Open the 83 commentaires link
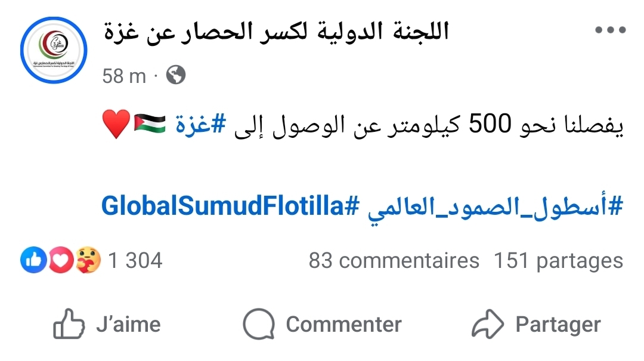This screenshot has height=361, width=644. (394, 261)
